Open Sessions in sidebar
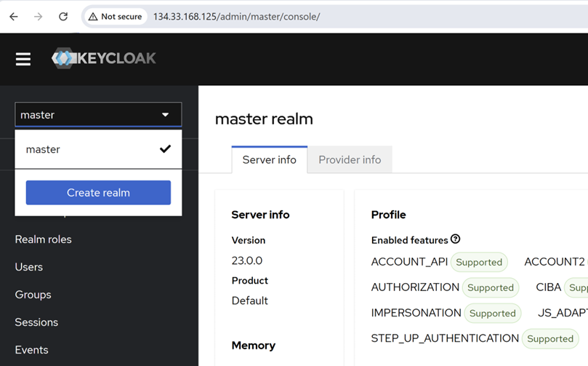This screenshot has height=366, width=588. click(36, 322)
